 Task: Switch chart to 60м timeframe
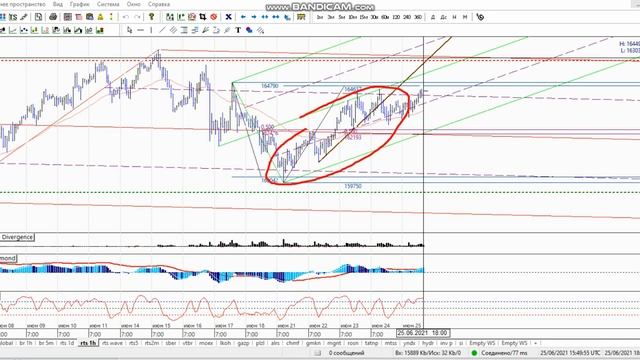pyautogui.click(x=385, y=17)
